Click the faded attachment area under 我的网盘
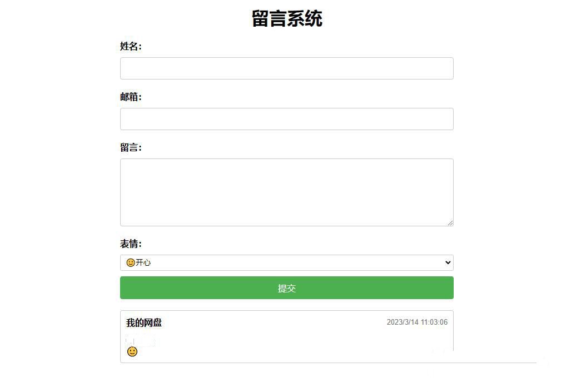This screenshot has width=571, height=392. tap(142, 340)
